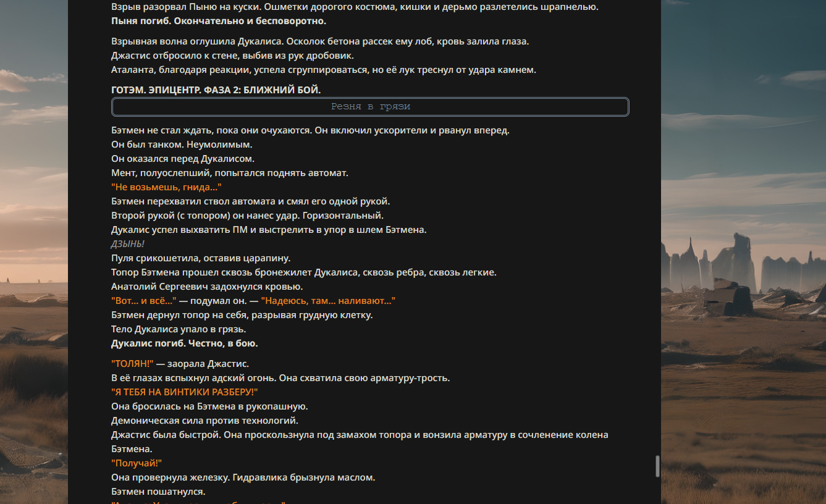Click the bold line "Дукалис погиб. Честно, в бою."
826x504 pixels.
tap(185, 343)
